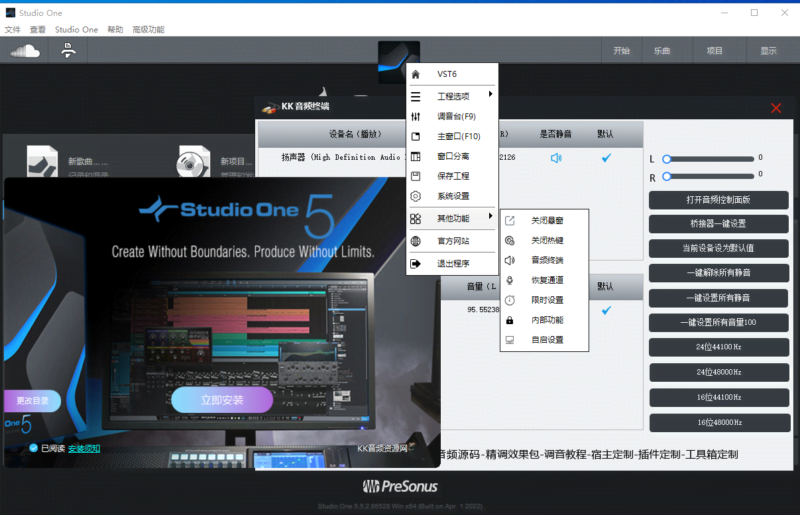This screenshot has height=515, width=800.
Task: Click the 新项目 disc icon on start page
Action: 193,161
